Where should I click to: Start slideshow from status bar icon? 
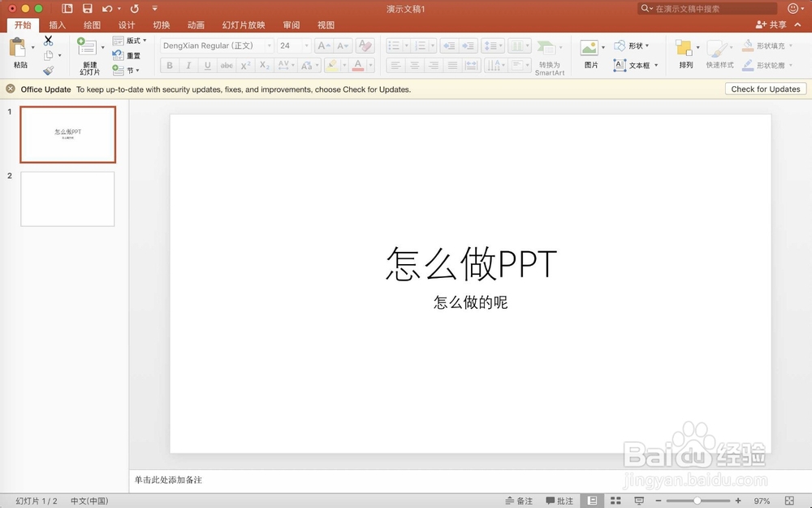[638, 501]
